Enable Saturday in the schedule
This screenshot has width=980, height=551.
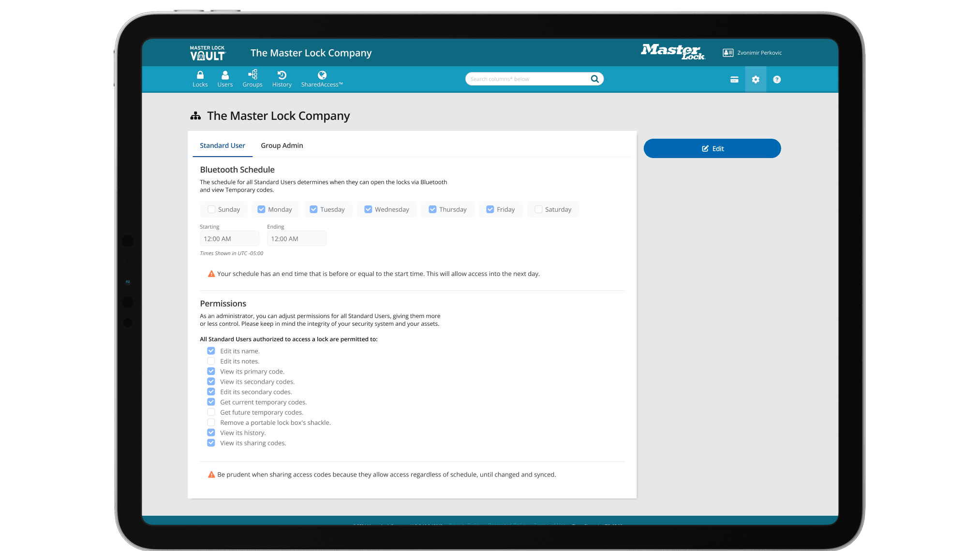[x=538, y=209]
